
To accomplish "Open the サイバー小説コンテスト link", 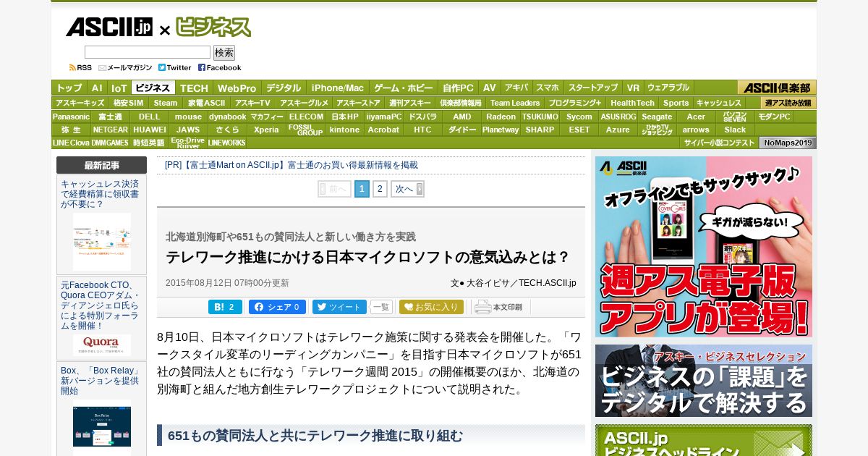I will pos(719,143).
